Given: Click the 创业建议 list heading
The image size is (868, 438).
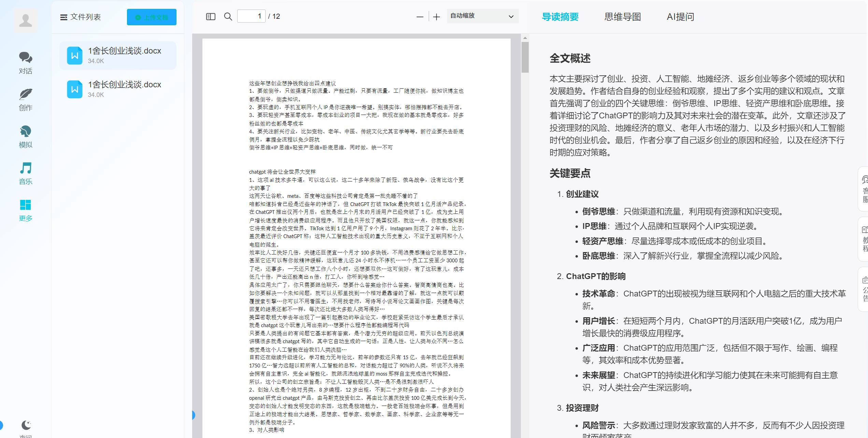Looking at the screenshot, I should [582, 194].
